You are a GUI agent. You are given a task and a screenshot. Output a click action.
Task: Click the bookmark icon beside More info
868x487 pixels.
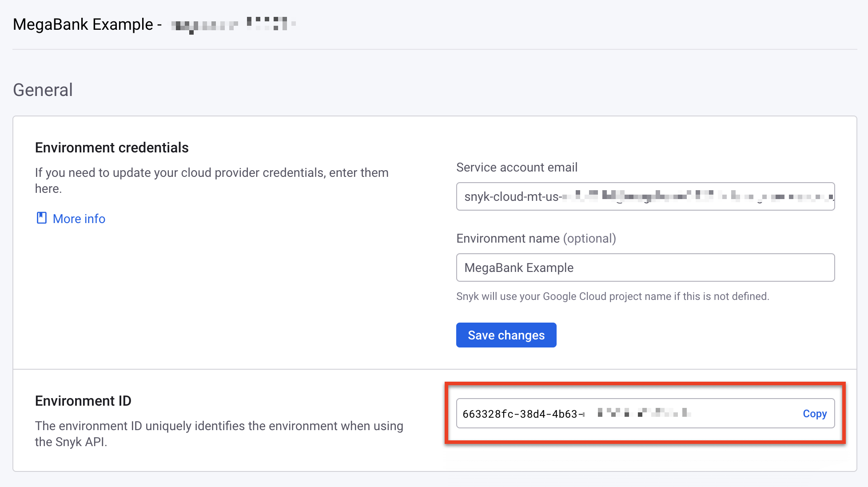(41, 218)
